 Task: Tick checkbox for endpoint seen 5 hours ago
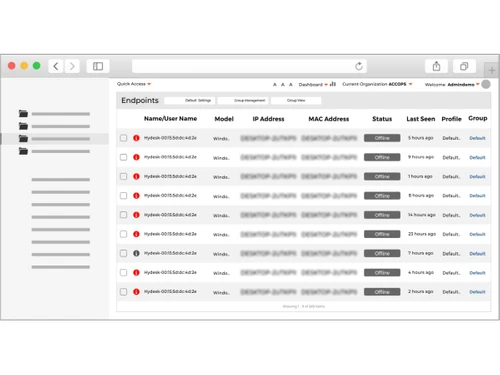(124, 138)
